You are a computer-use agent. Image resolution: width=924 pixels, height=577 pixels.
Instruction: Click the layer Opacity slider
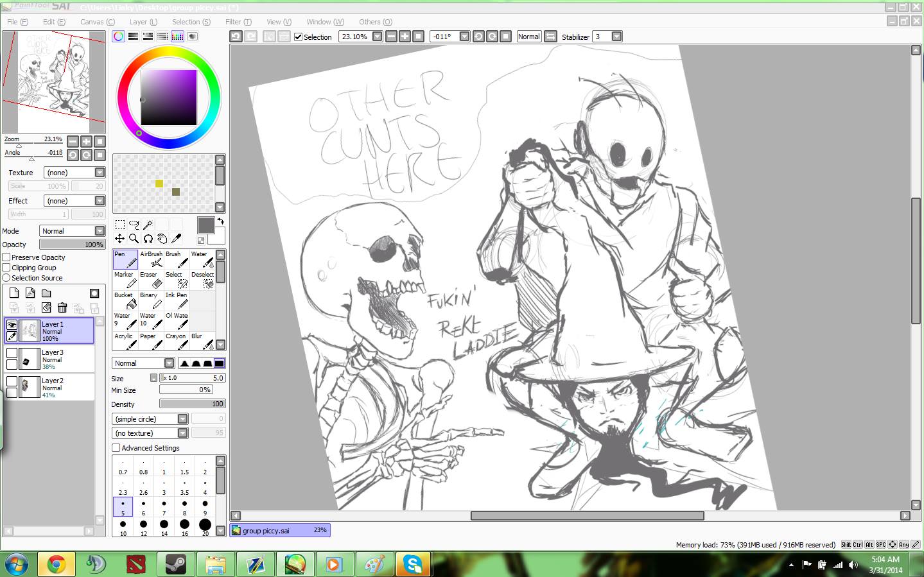pyautogui.click(x=72, y=245)
